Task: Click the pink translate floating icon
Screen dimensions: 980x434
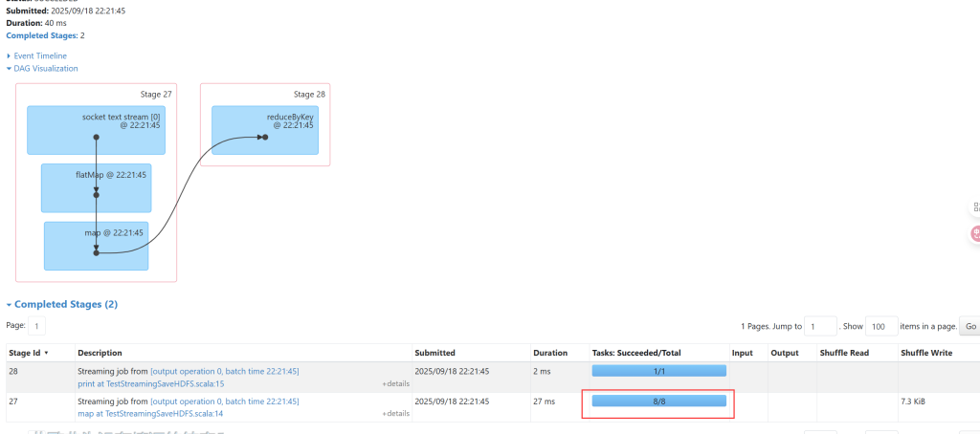Action: click(x=975, y=232)
